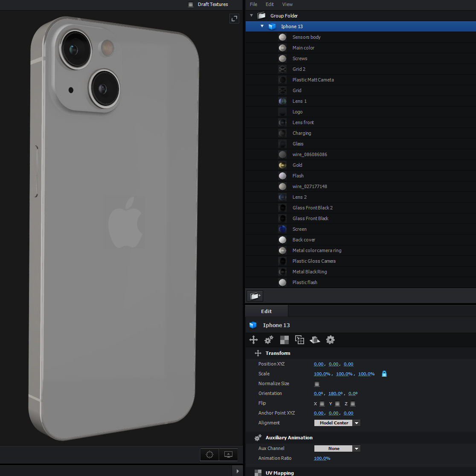Click the Screws material sphere icon
Viewport: 476px width, 476px height.
coord(282,58)
